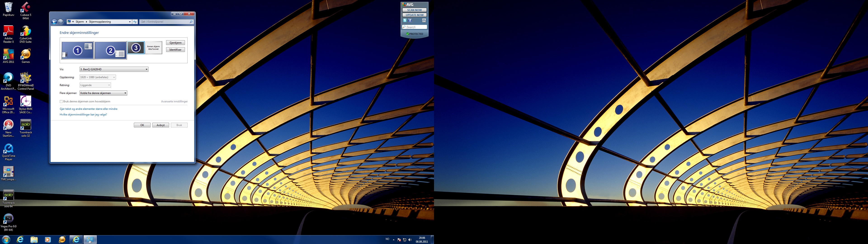Enable 'Bruk denne skjermen som hovedskjerm' checkbox
Screen dimensions: 868x244
pyautogui.click(x=61, y=101)
